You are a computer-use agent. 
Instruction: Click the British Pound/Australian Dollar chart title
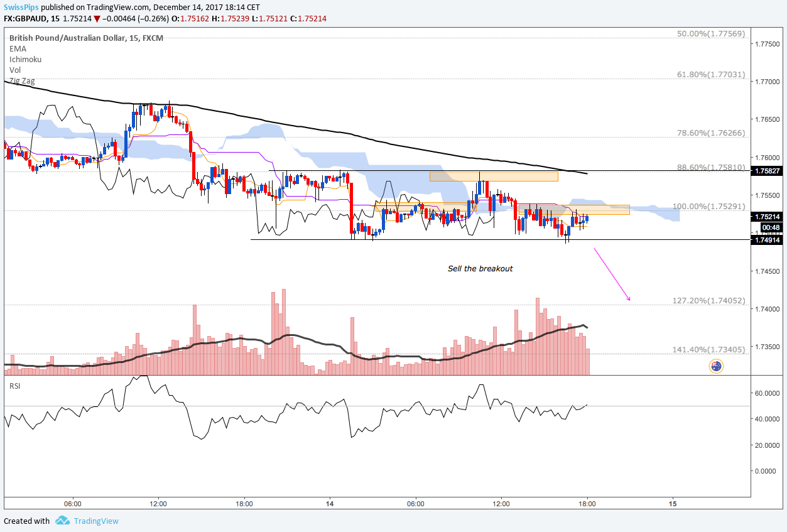pos(86,38)
